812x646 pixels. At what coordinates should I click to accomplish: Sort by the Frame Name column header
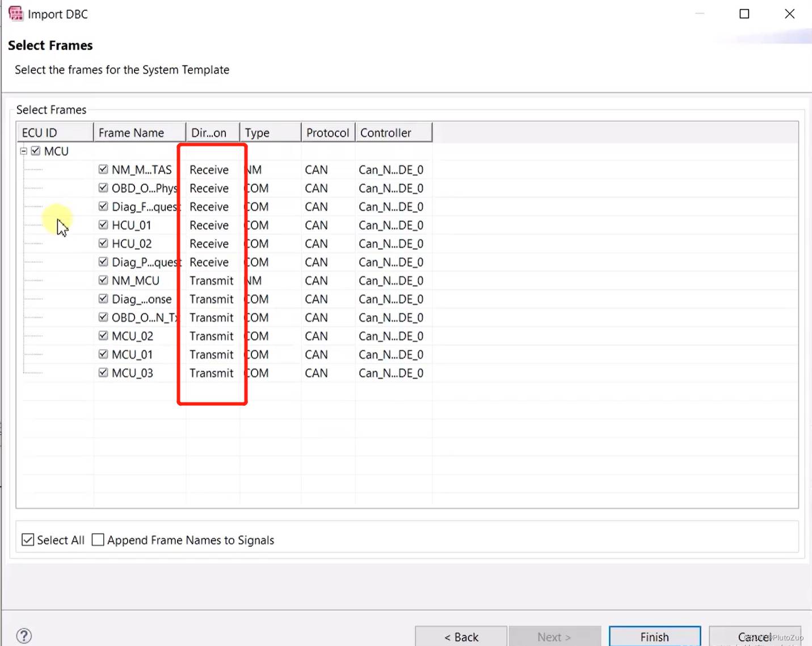140,132
